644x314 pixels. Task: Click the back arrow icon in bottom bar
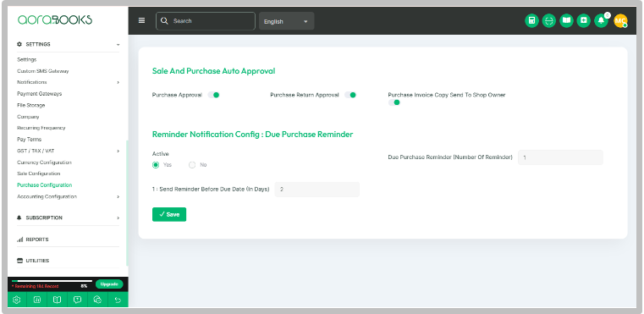[118, 300]
